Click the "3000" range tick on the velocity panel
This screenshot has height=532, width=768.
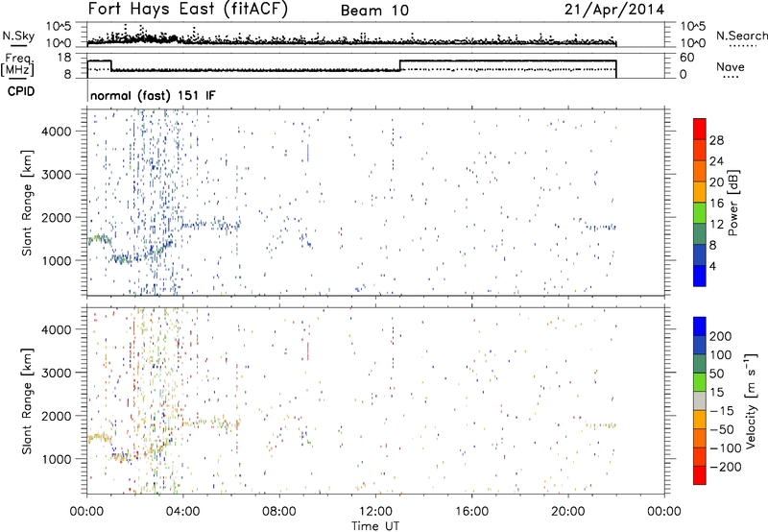tap(56, 373)
